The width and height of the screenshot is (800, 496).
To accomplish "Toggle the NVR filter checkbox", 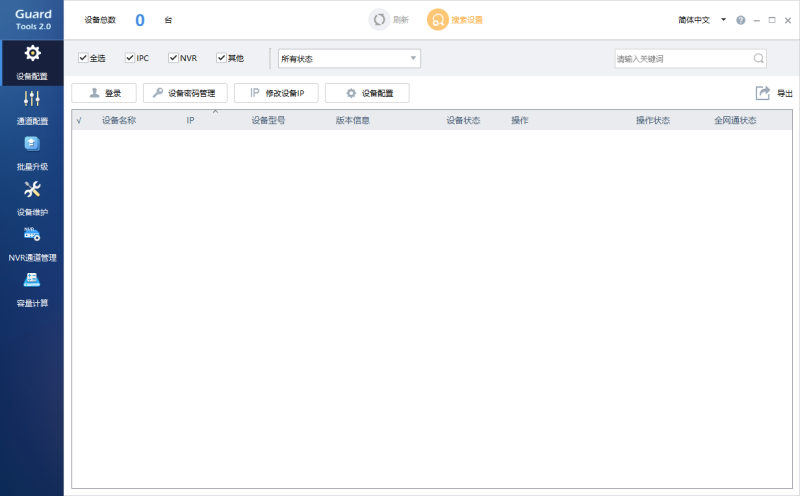I will 173,58.
